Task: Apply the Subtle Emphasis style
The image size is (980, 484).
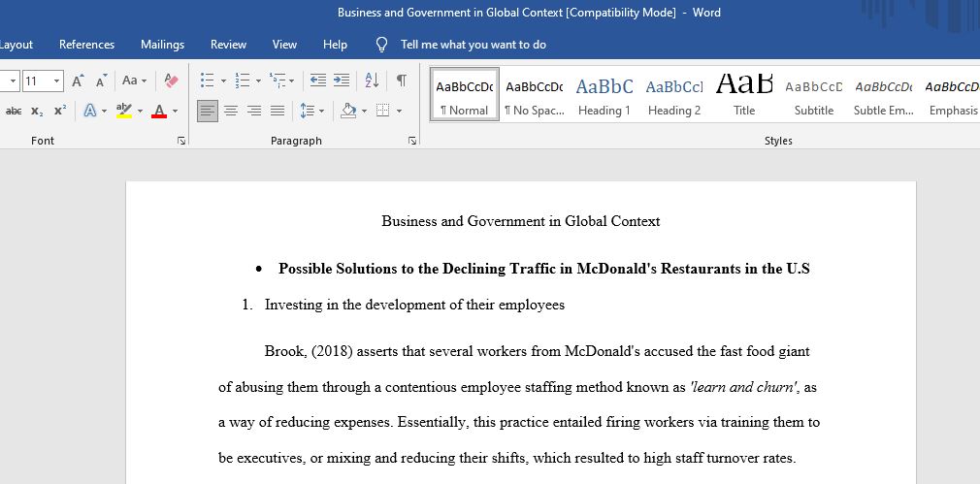Action: tap(884, 94)
